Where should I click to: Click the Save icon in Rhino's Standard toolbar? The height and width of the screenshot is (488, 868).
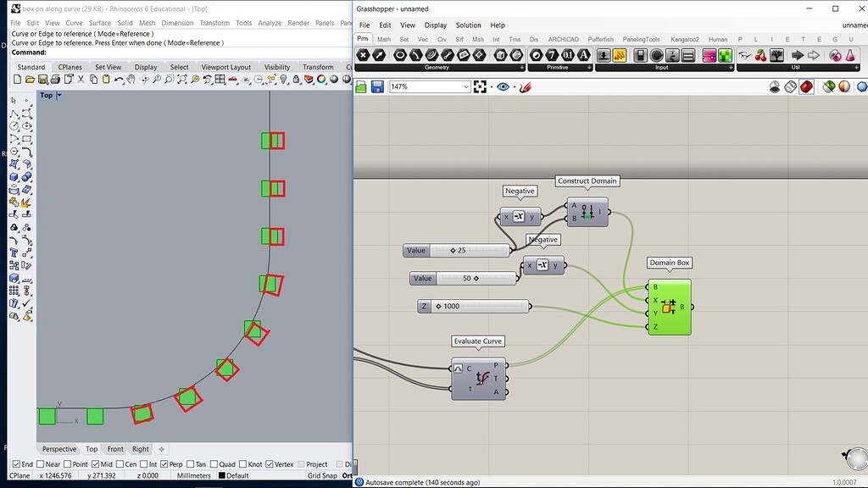[42, 80]
